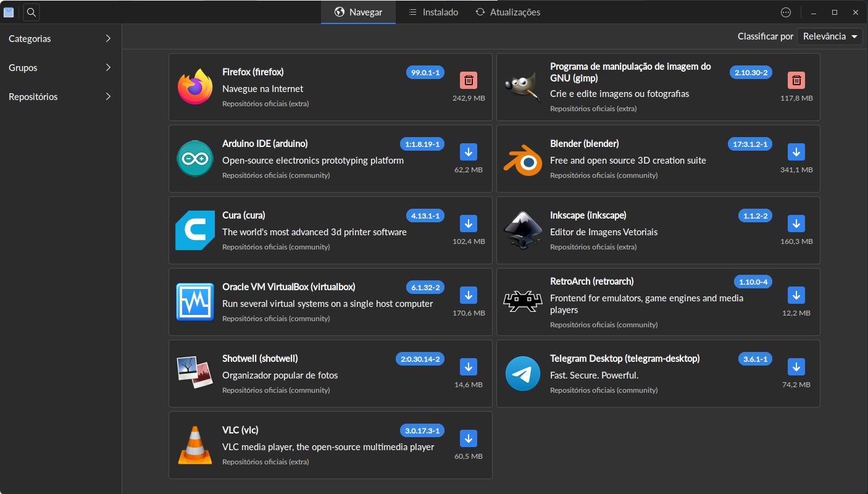
Task: Expand the Repositórios section
Action: [x=59, y=96]
